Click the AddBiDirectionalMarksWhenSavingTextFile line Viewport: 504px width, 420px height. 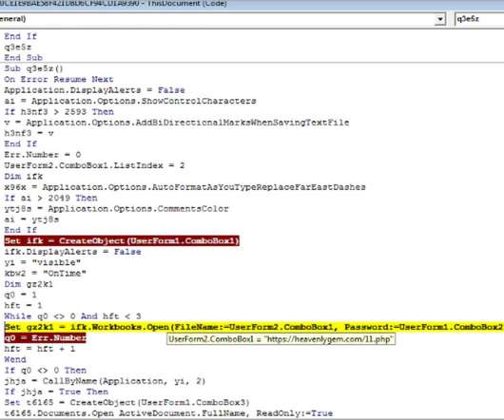(177, 123)
